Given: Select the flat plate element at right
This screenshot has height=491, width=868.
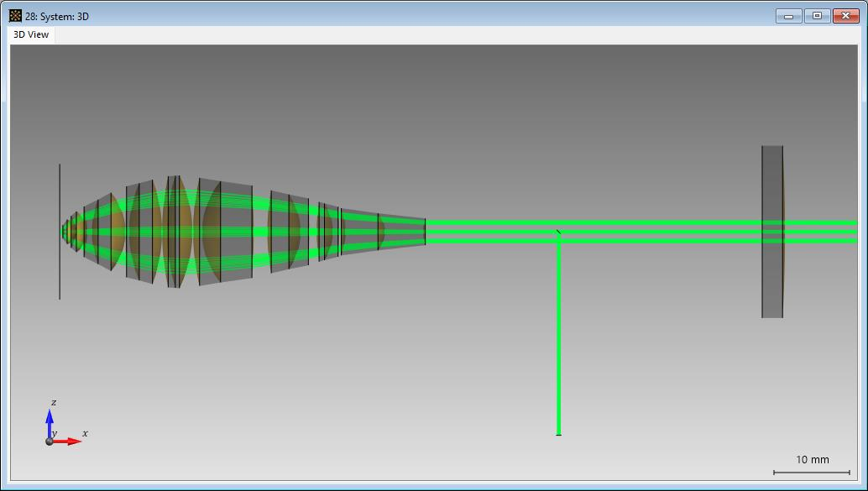Looking at the screenshot, I should (773, 232).
